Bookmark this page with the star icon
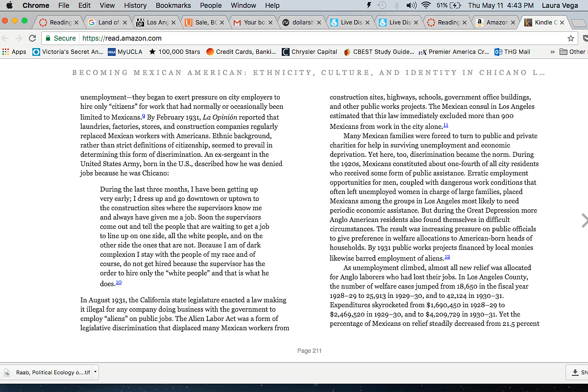Screen dimensions: 588x392 coord(570,38)
